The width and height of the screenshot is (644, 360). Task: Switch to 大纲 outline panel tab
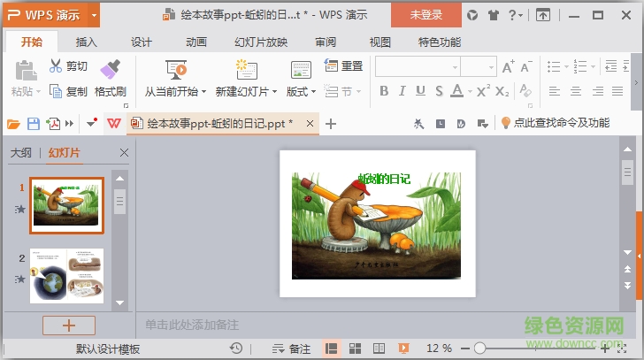click(x=21, y=153)
